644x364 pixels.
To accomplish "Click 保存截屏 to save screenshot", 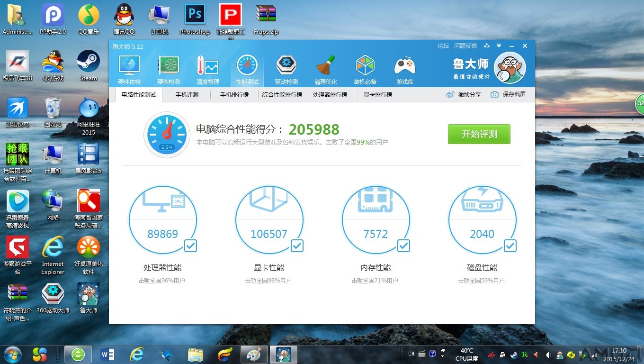I will 508,95.
